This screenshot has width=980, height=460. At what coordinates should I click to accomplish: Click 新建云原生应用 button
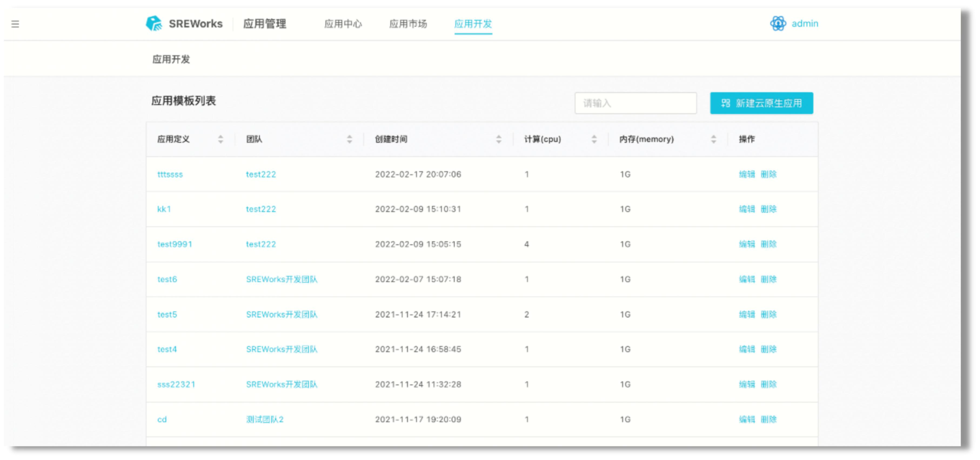click(x=762, y=103)
